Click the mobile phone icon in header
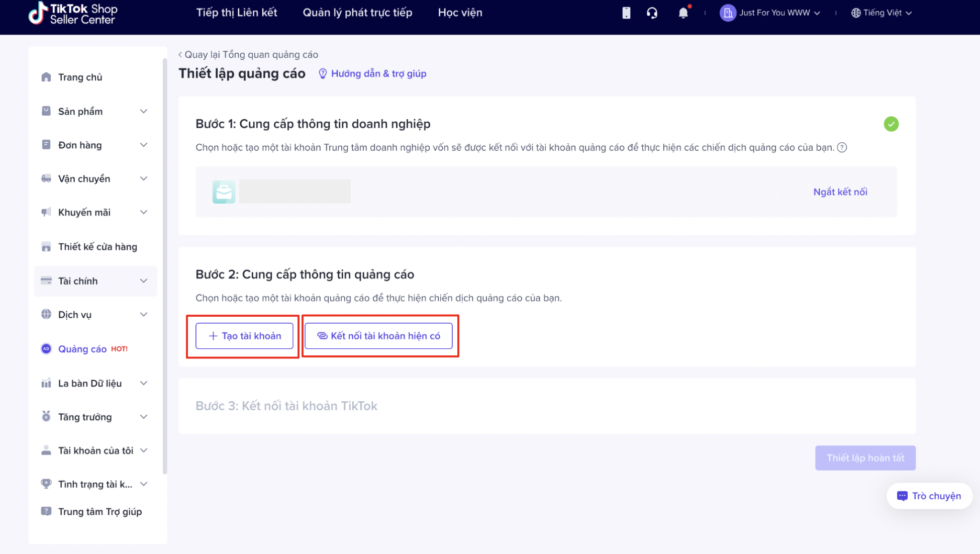Screen dimensions: 980x554 626,13
